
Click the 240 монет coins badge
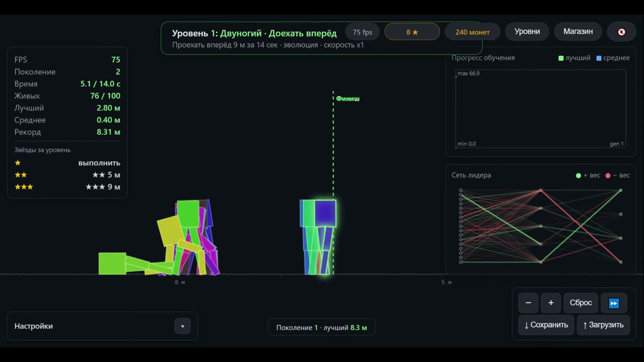tap(472, 32)
